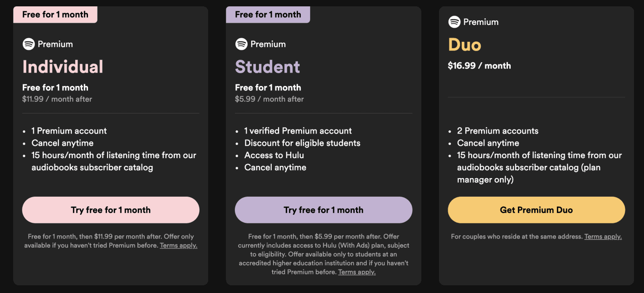This screenshot has height=293, width=644.
Task: Open Terms apply link under Duo plan
Action: pyautogui.click(x=603, y=237)
